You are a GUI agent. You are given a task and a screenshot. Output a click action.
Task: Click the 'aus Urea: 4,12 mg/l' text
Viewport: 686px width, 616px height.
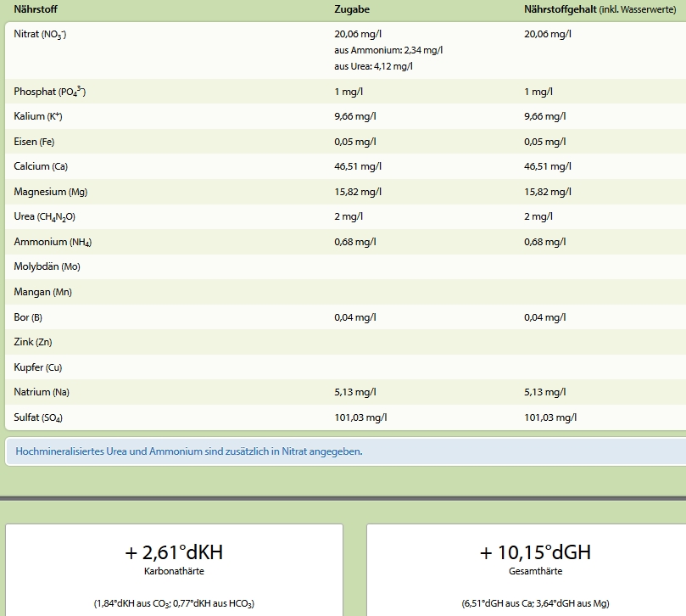coord(373,66)
